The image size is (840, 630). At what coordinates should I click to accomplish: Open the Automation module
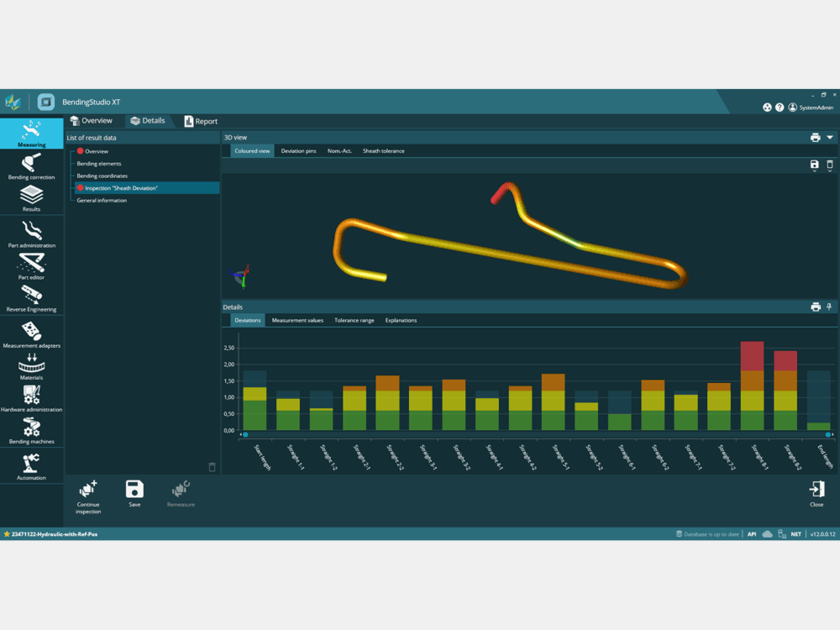[31, 466]
